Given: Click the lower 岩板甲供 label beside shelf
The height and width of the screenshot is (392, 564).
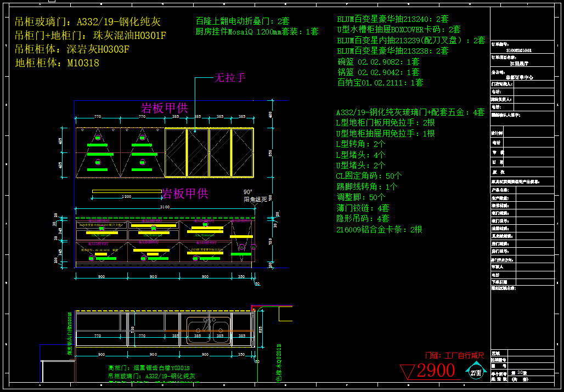Looking at the screenshot, I should click(185, 194).
